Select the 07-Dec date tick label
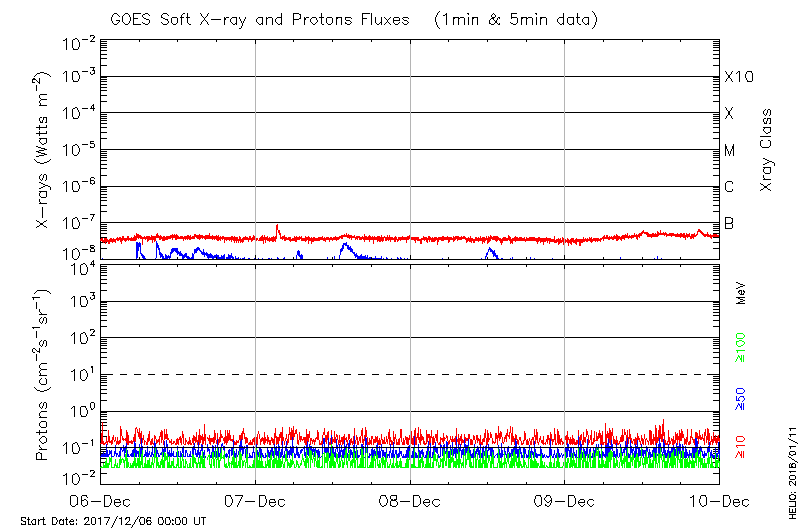 coord(255,499)
